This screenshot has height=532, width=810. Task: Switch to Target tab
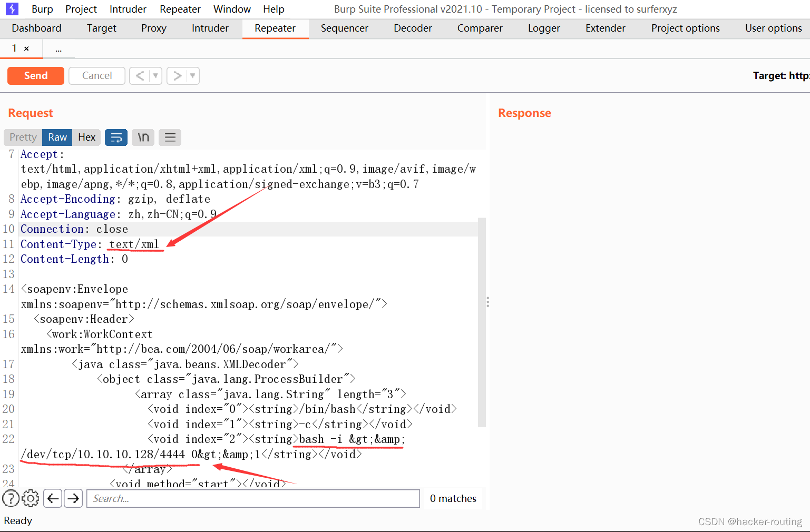pos(102,28)
